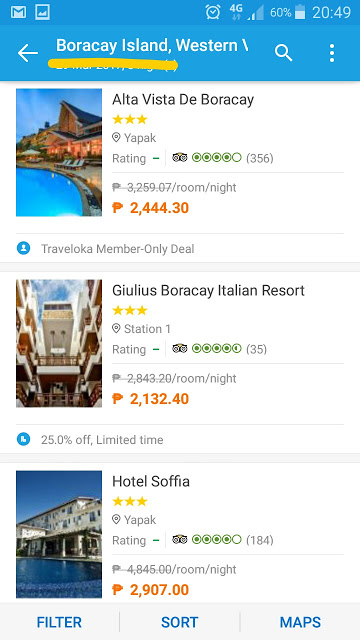360x640 pixels.
Task: Tap the alarm clock status icon
Action: click(x=213, y=13)
